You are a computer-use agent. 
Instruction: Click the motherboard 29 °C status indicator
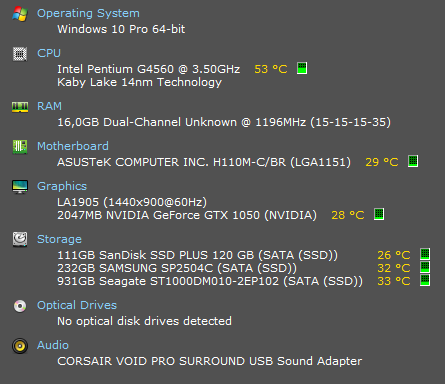tap(413, 161)
